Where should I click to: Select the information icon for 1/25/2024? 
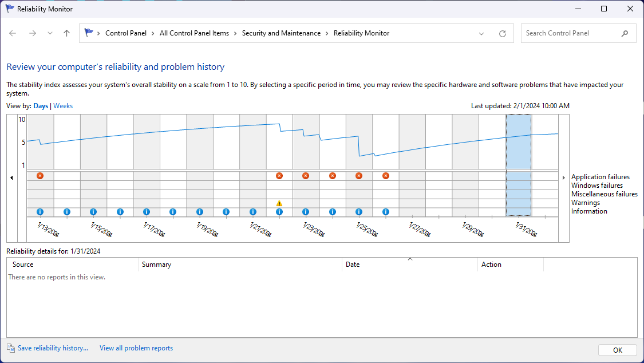[359, 212]
